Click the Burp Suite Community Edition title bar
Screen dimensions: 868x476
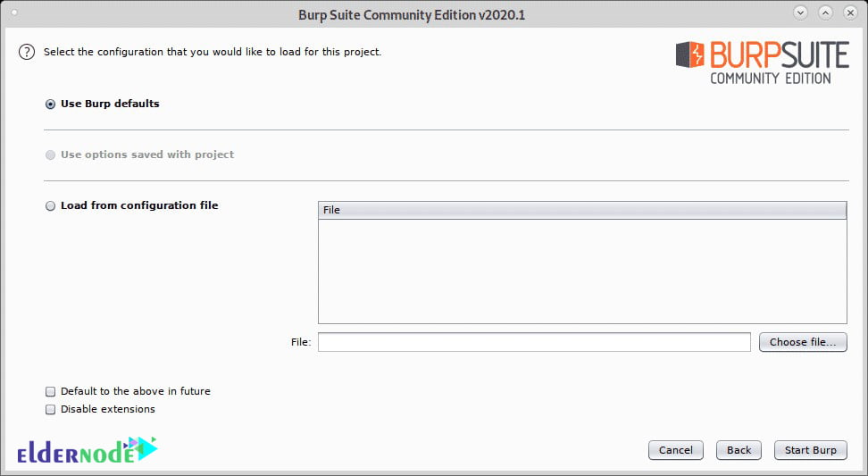click(x=412, y=14)
